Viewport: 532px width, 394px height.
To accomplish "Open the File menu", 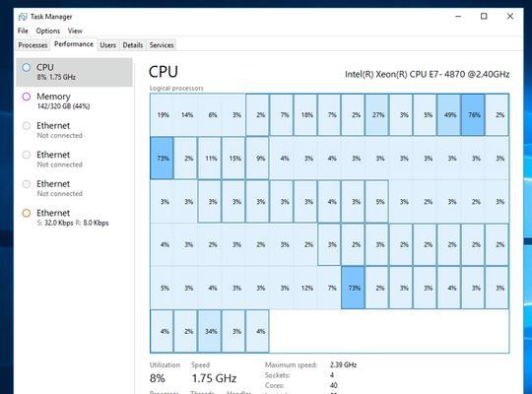I will tap(23, 31).
